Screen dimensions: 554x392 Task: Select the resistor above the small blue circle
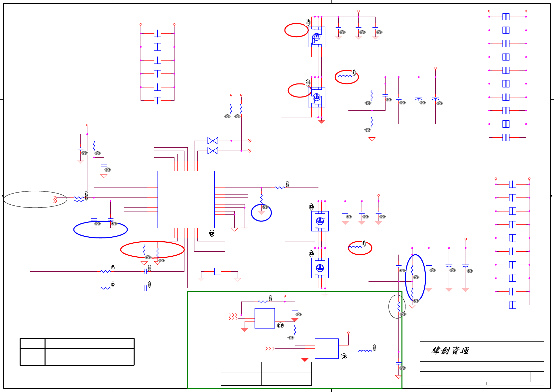click(262, 199)
